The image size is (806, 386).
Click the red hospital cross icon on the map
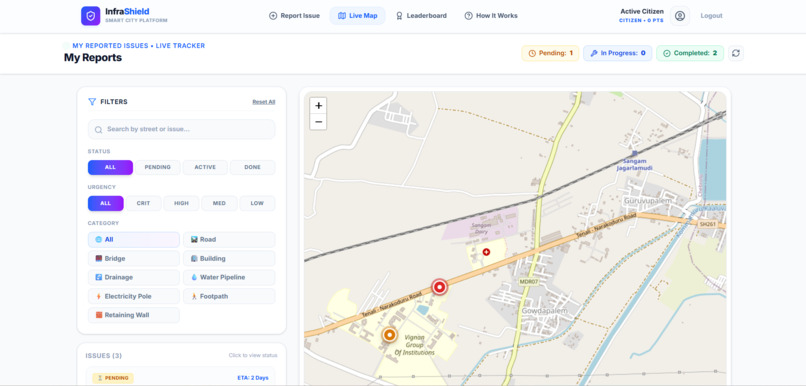[x=486, y=252]
